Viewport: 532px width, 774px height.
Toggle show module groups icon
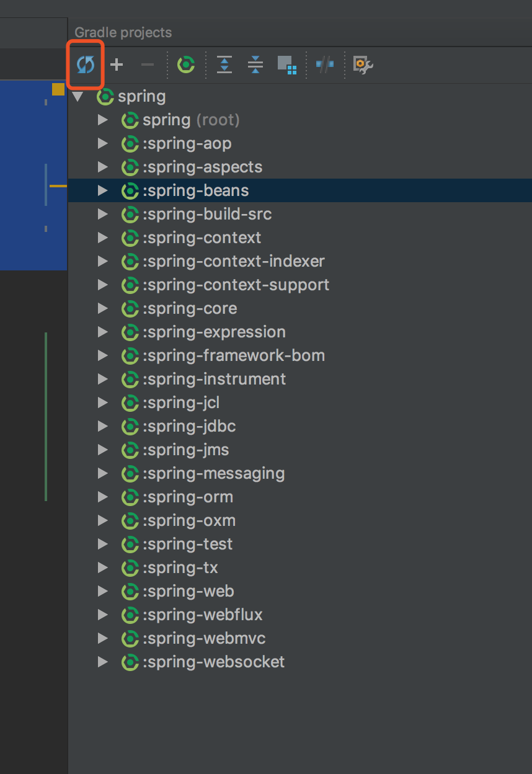coord(287,64)
